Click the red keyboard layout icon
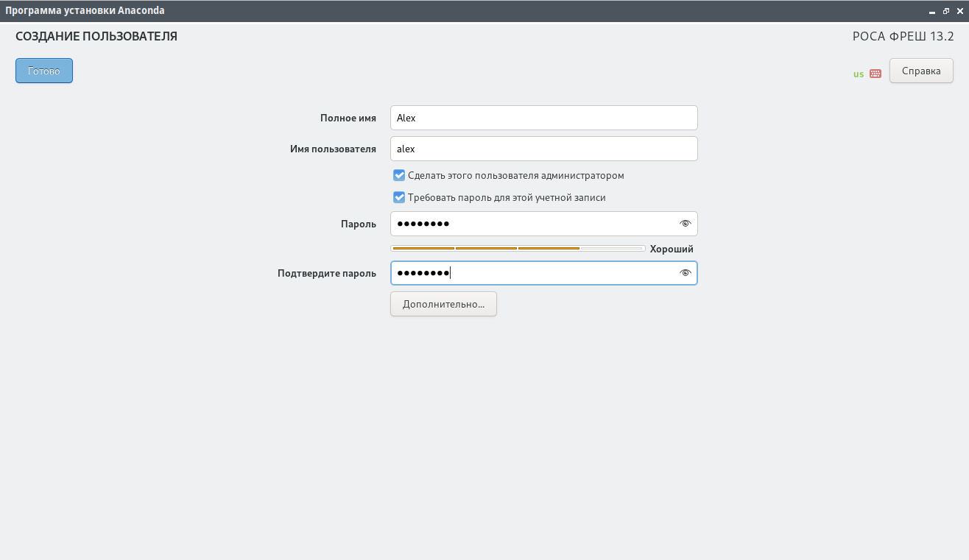The width and height of the screenshot is (969, 560). [x=875, y=74]
